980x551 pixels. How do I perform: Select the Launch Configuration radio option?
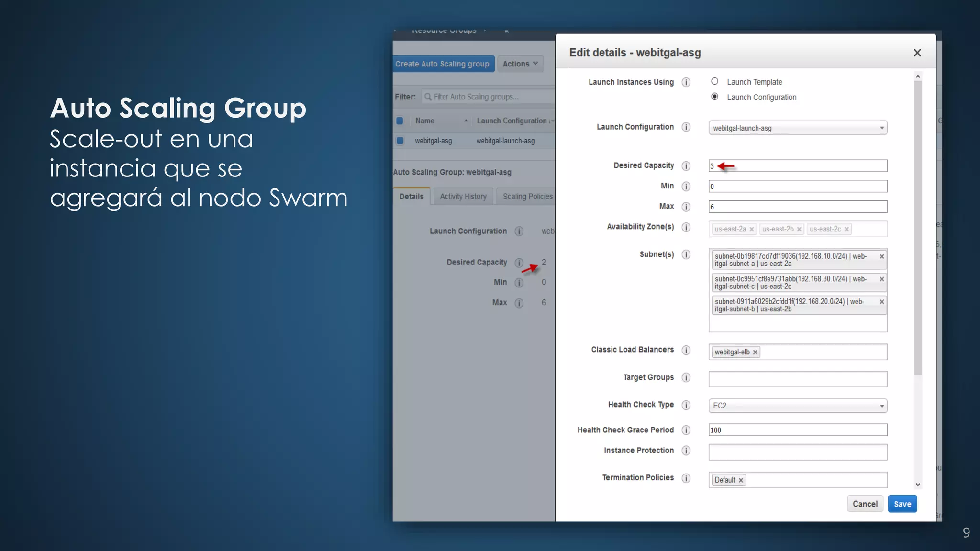tap(714, 97)
